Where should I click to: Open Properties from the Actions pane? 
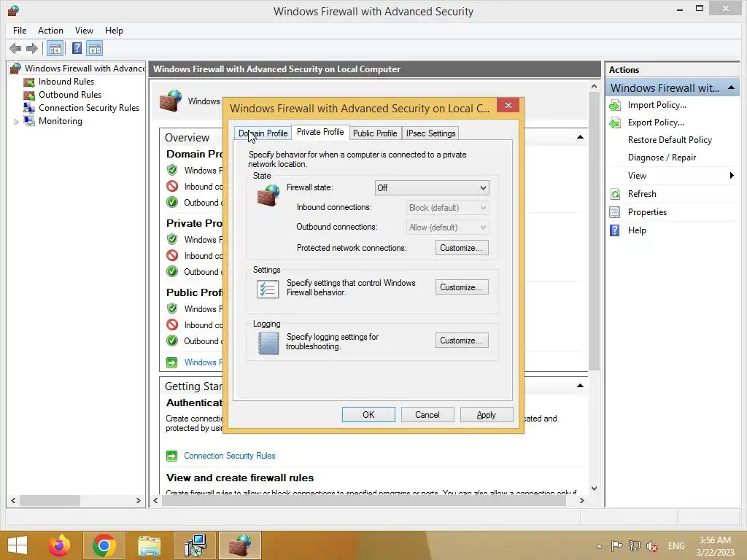pyautogui.click(x=647, y=212)
